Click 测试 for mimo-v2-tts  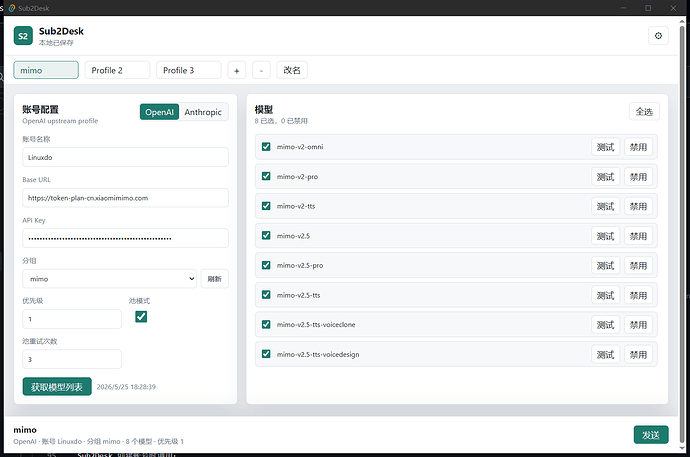point(606,206)
